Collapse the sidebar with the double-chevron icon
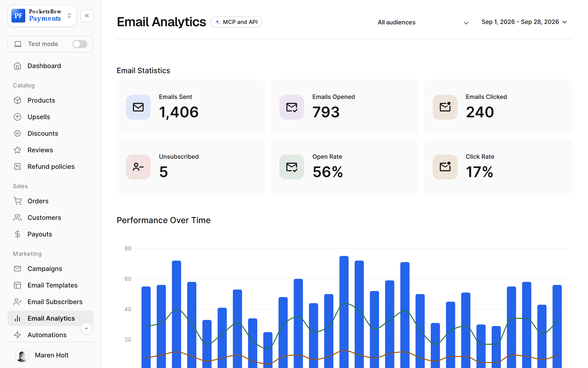 [x=87, y=16]
